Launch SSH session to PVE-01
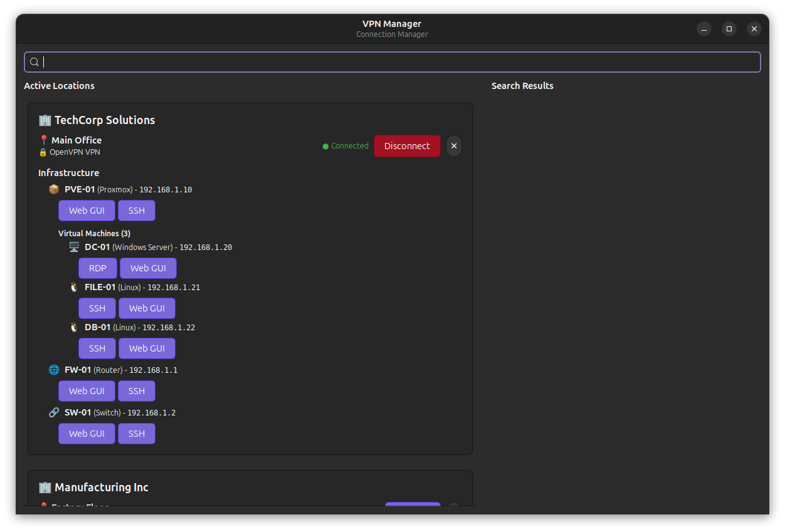 (137, 211)
